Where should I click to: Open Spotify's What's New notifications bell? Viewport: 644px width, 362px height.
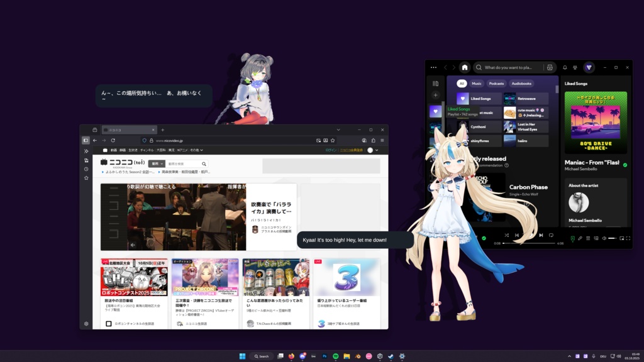point(565,67)
